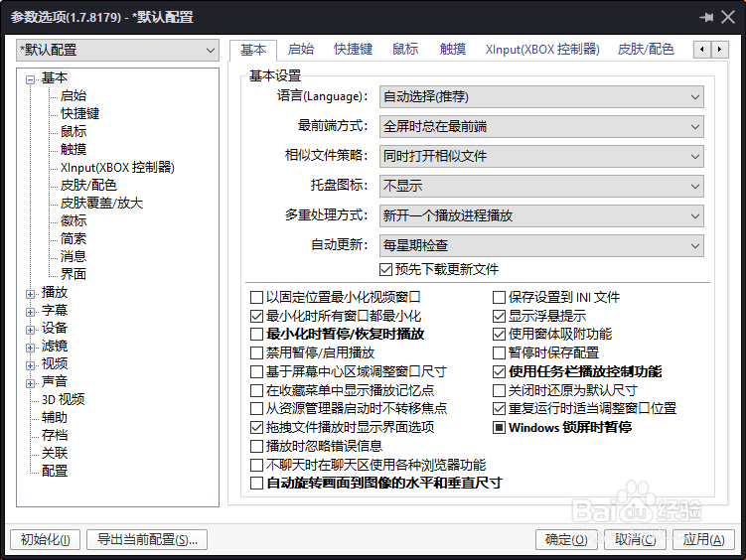Open the 最前端方式 dropdown
The height and width of the screenshot is (560, 746).
point(541,127)
